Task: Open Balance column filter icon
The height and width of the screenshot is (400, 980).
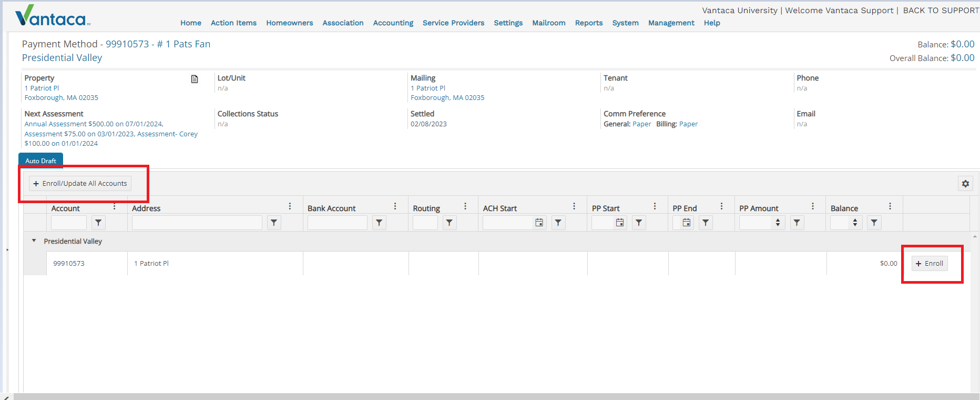Action: point(874,223)
